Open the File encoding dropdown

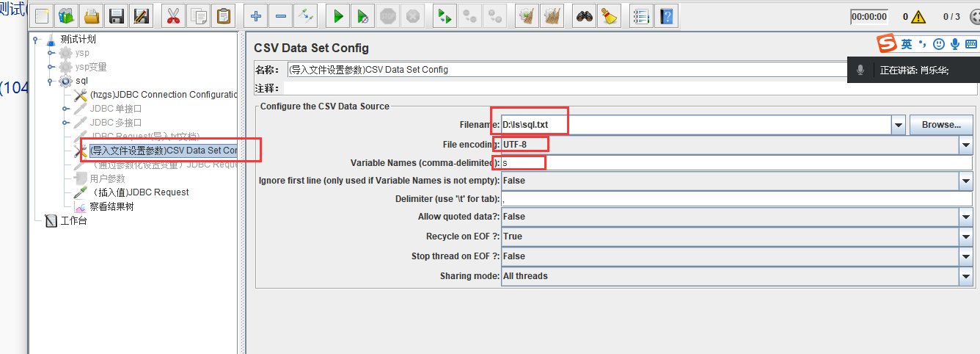[x=966, y=145]
